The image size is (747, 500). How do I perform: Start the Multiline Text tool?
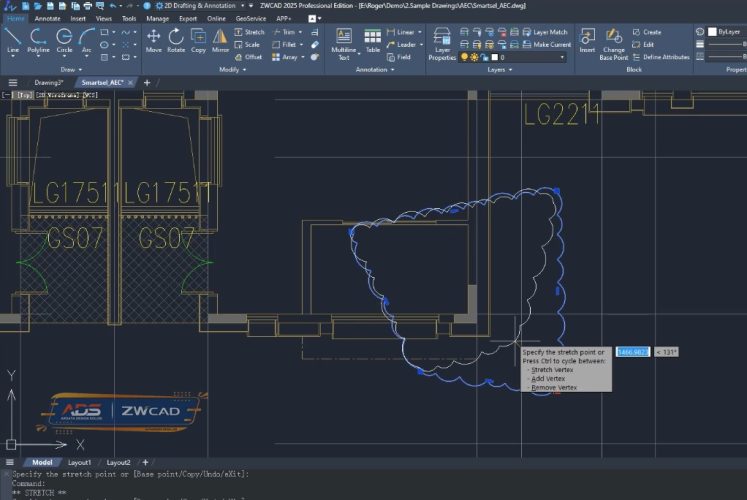pyautogui.click(x=344, y=42)
